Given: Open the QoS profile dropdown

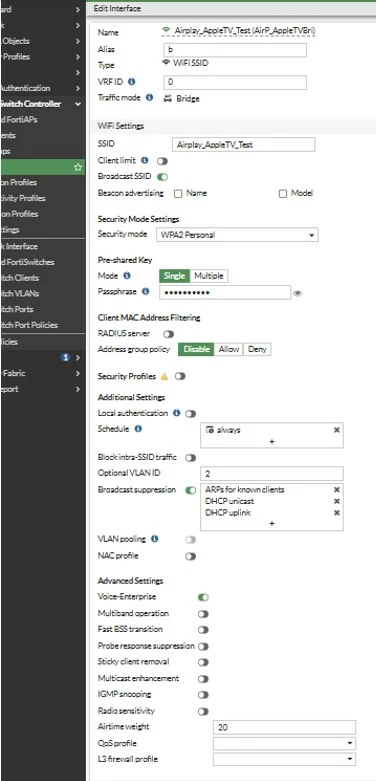Looking at the screenshot, I should pos(284,744).
